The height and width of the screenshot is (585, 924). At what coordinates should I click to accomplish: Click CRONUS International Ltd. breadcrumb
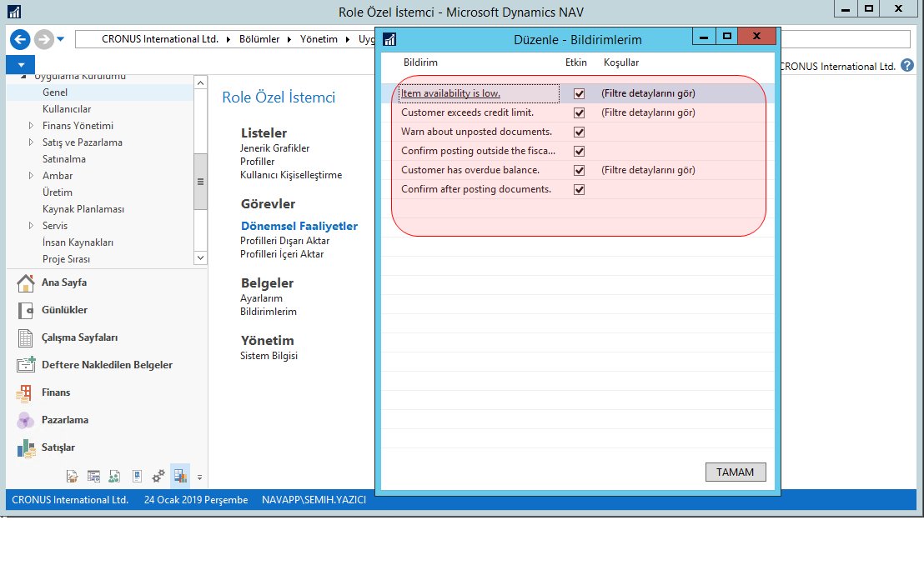(159, 39)
